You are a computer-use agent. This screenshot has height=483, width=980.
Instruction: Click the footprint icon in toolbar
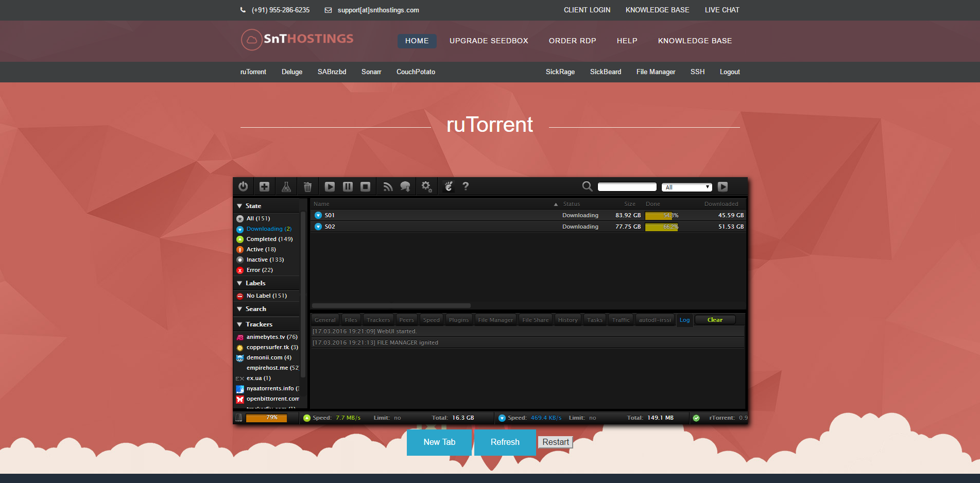click(x=449, y=186)
